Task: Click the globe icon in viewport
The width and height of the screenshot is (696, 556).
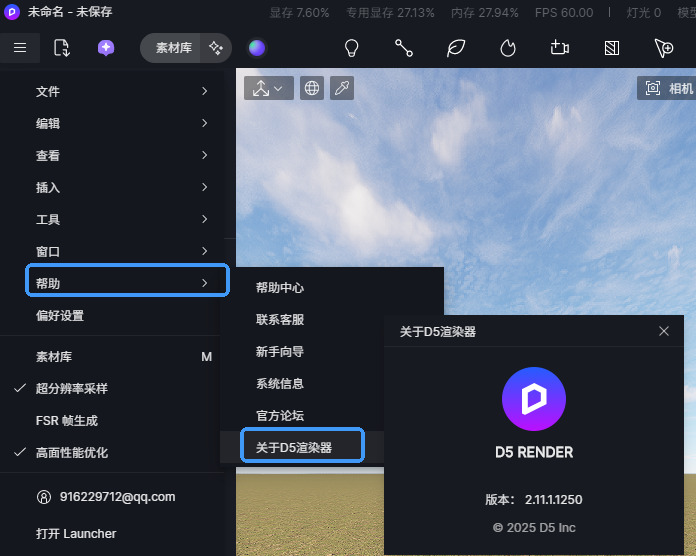Action: pos(312,88)
